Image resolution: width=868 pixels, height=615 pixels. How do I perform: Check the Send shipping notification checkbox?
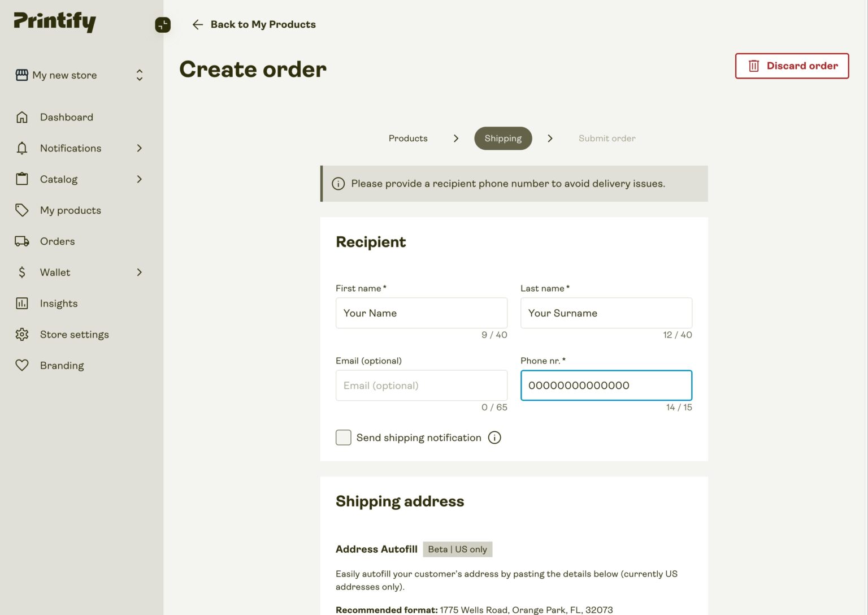point(343,438)
